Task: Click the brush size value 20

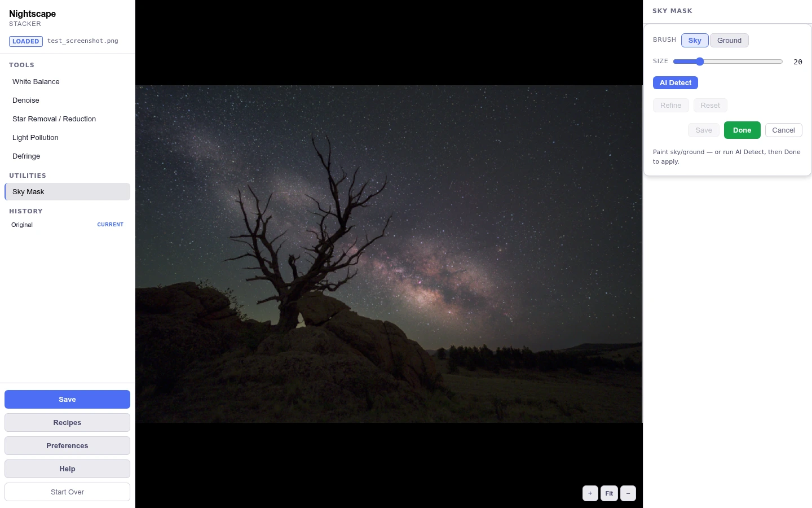Action: pos(797,62)
